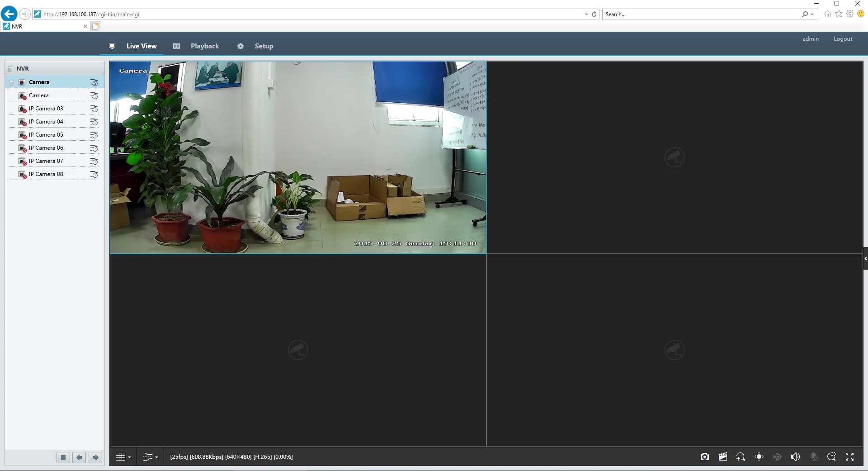Viewport: 868px width, 471px height.
Task: Click the Playback film icon
Action: point(177,46)
